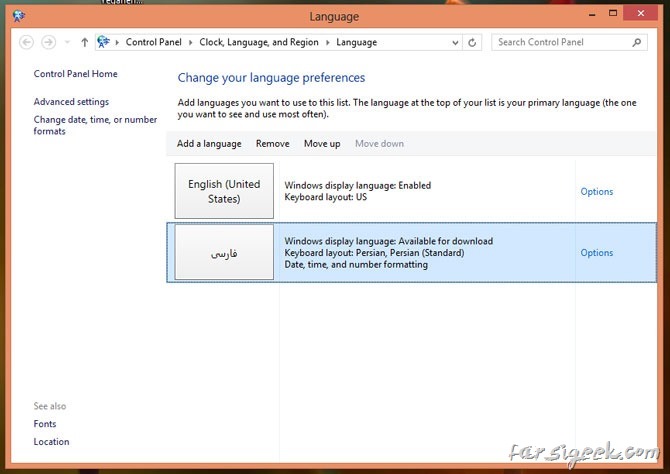This screenshot has height=474, width=670.
Task: Open Change date, time, or number formats
Action: [x=95, y=125]
